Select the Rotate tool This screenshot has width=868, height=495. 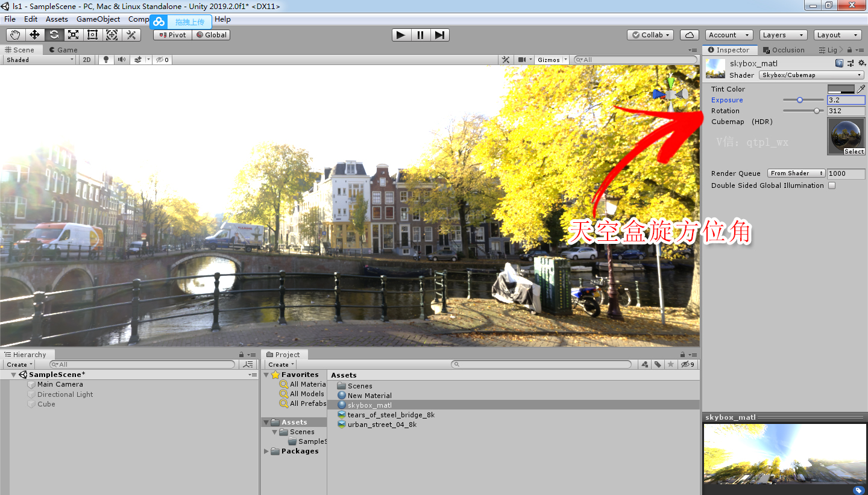(54, 35)
